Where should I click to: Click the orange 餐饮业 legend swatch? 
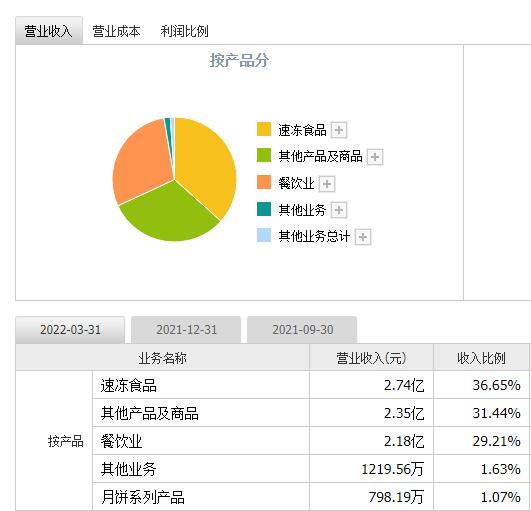pyautogui.click(x=264, y=182)
